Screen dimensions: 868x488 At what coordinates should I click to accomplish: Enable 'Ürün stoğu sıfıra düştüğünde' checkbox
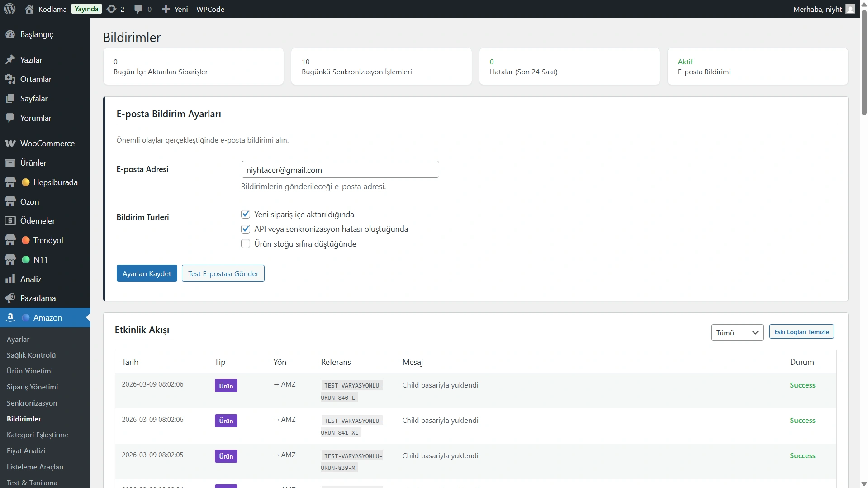(x=246, y=244)
